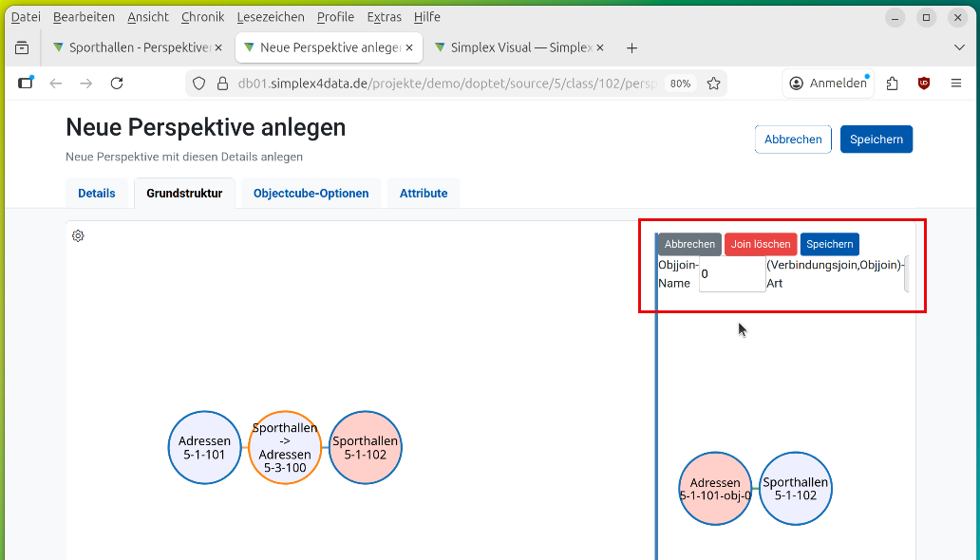Bookmark this page with the star icon

(x=714, y=84)
